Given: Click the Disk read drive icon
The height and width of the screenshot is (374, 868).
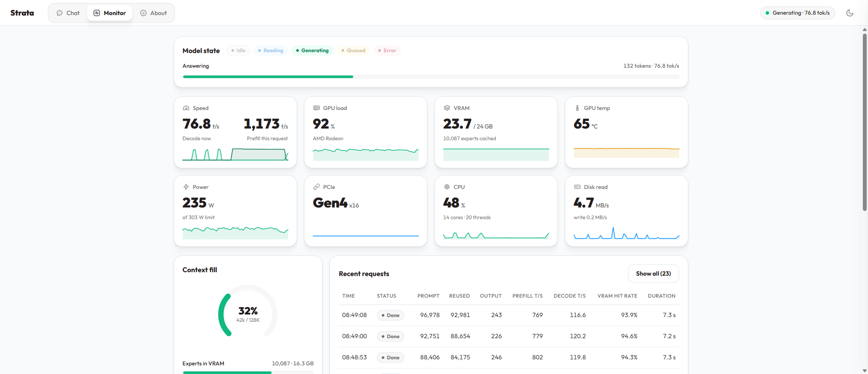Looking at the screenshot, I should [x=577, y=187].
